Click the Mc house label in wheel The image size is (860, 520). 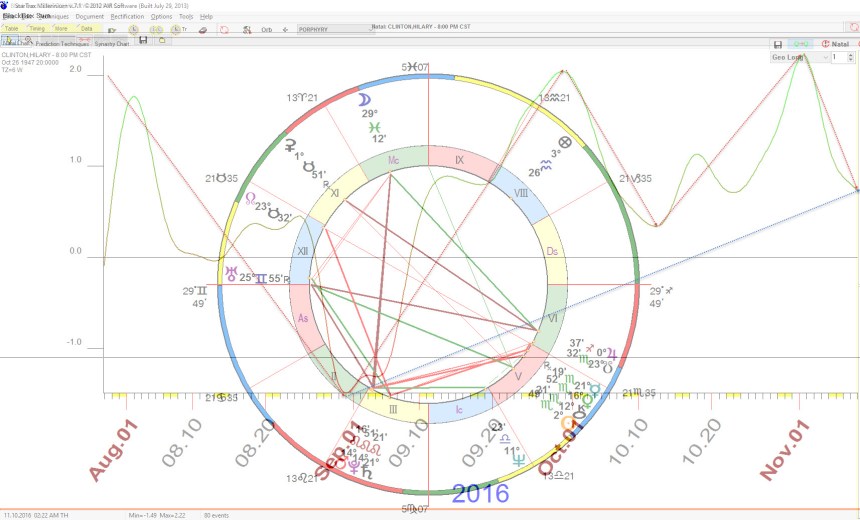[393, 160]
